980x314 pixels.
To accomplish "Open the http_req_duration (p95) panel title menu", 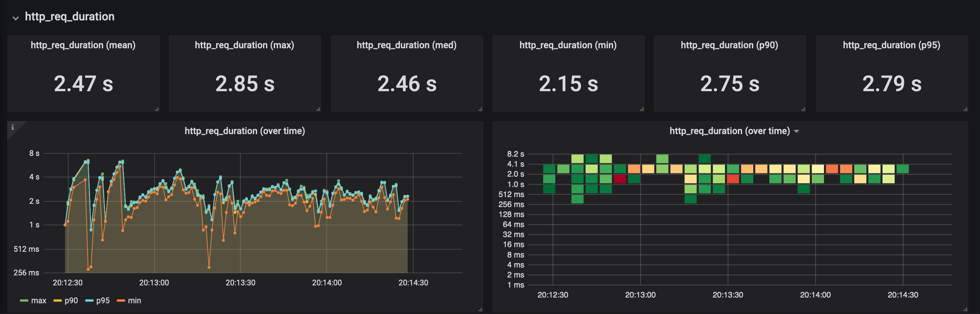I will [x=891, y=45].
